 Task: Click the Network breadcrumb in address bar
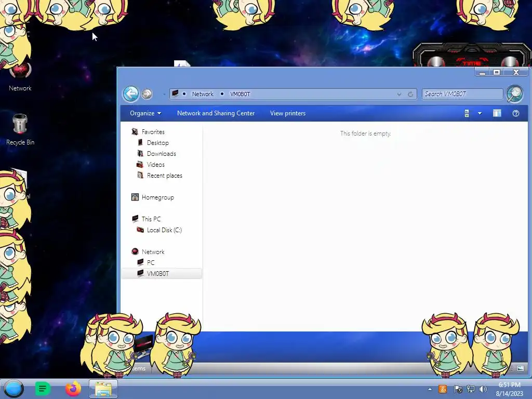(x=203, y=94)
